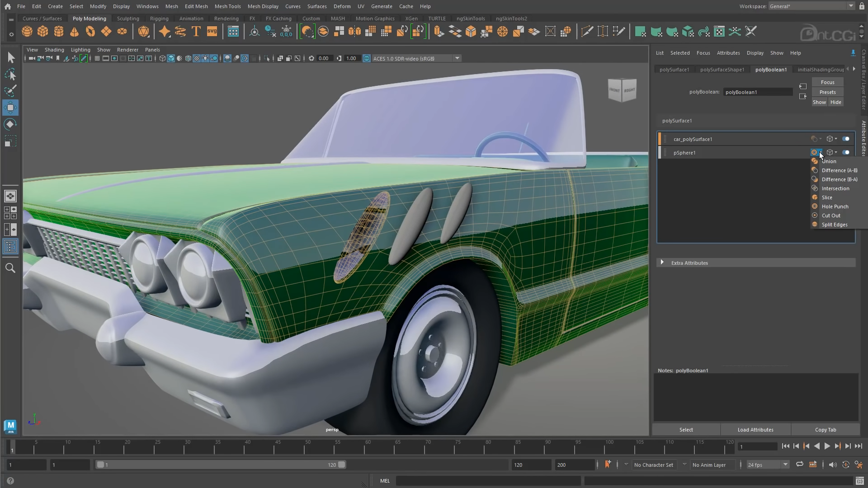
Task: Switch to the Sculpting shelf tab
Action: (x=128, y=19)
